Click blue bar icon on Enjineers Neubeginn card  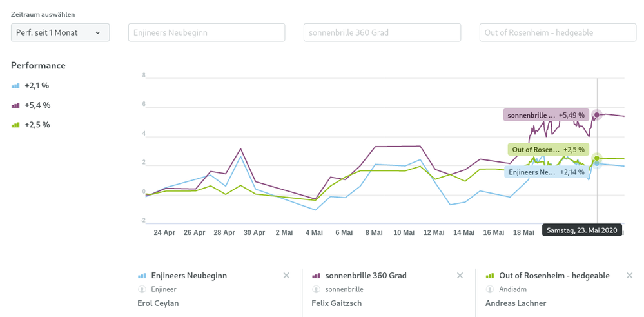coord(142,276)
